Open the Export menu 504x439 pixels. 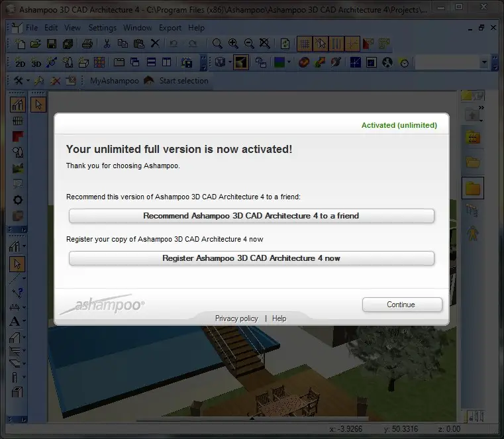pos(170,28)
